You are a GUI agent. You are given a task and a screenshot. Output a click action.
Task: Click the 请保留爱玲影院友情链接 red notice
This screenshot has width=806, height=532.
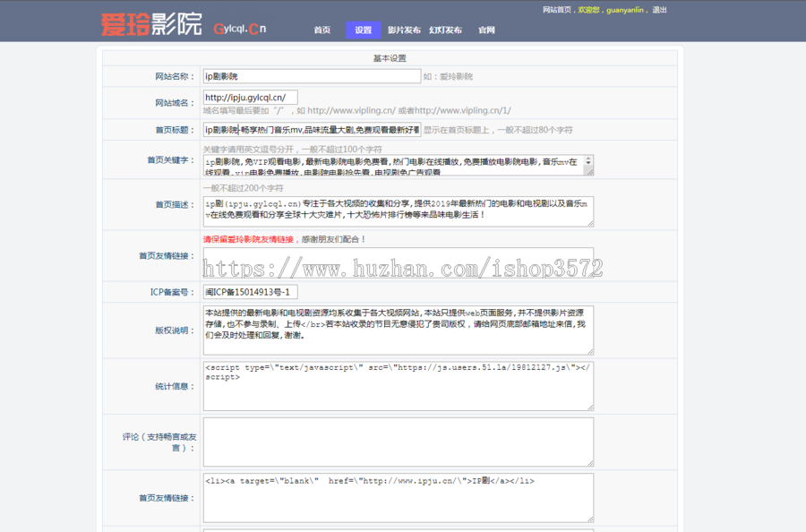(251, 239)
